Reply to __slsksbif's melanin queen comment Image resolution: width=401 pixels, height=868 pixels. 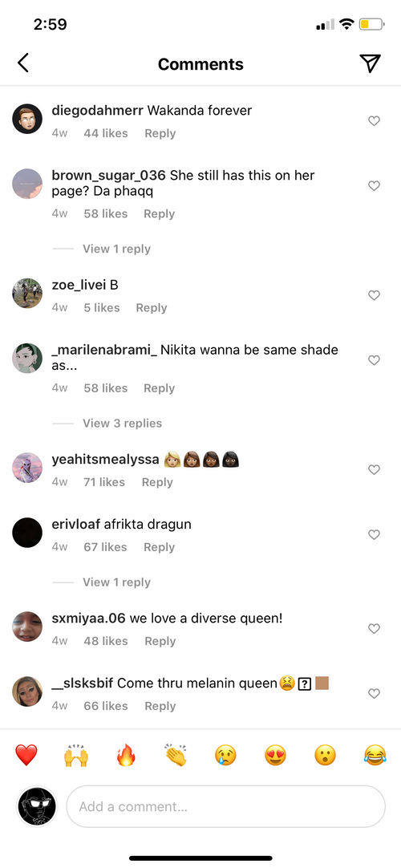pyautogui.click(x=160, y=706)
